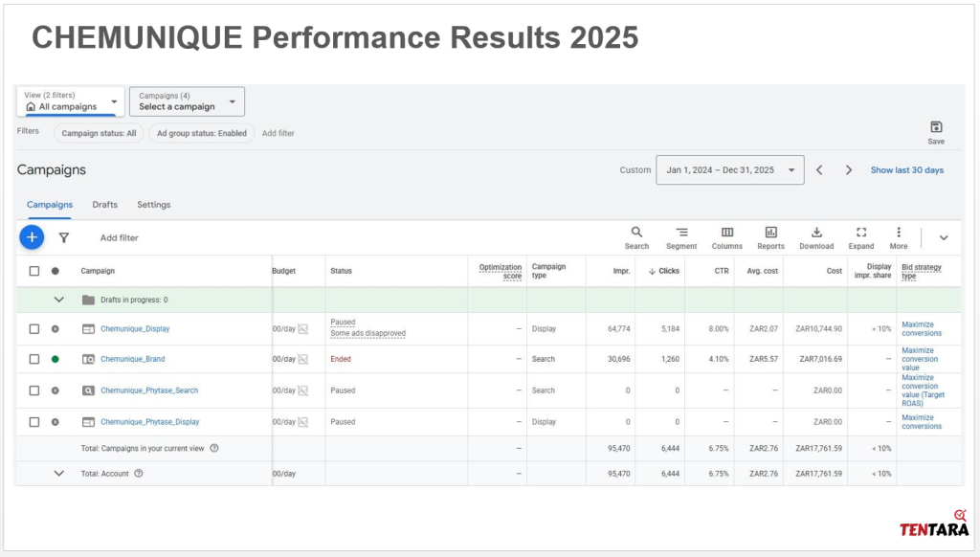Collapse the Drafts in progress row
Viewport: 980px width, 557px height.
[x=59, y=300]
